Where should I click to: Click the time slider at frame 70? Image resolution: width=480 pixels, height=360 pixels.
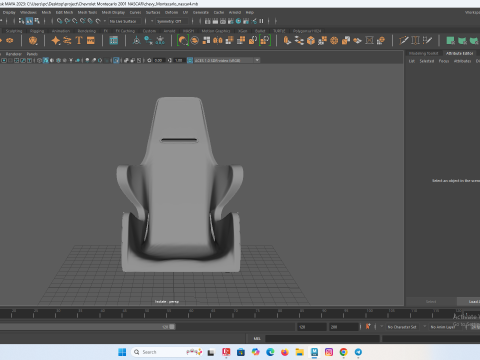point(235,313)
